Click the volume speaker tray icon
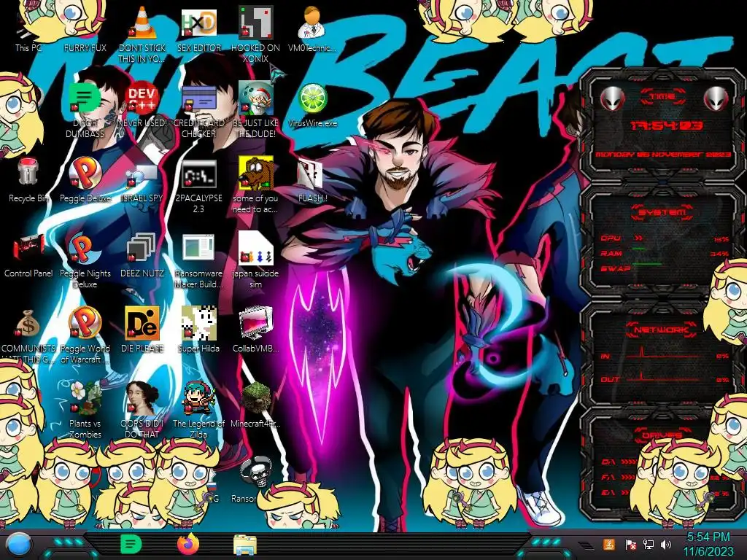Viewport: 747px width, 560px height. click(666, 544)
